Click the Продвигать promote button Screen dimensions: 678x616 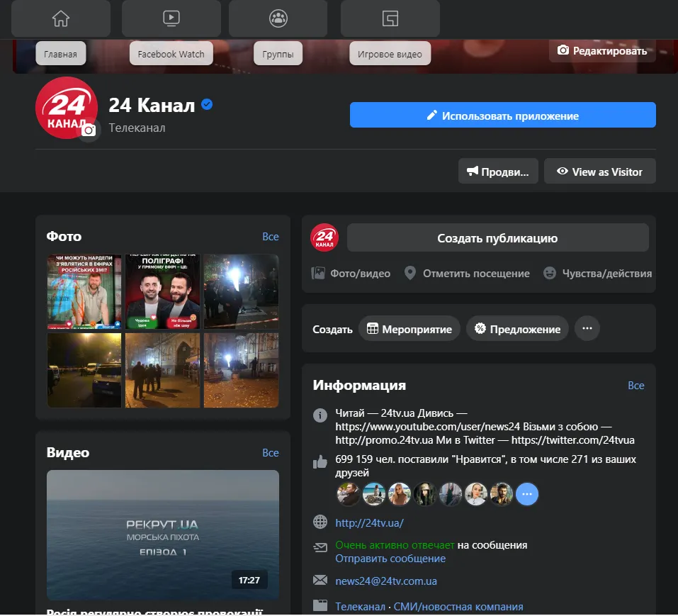click(x=498, y=172)
